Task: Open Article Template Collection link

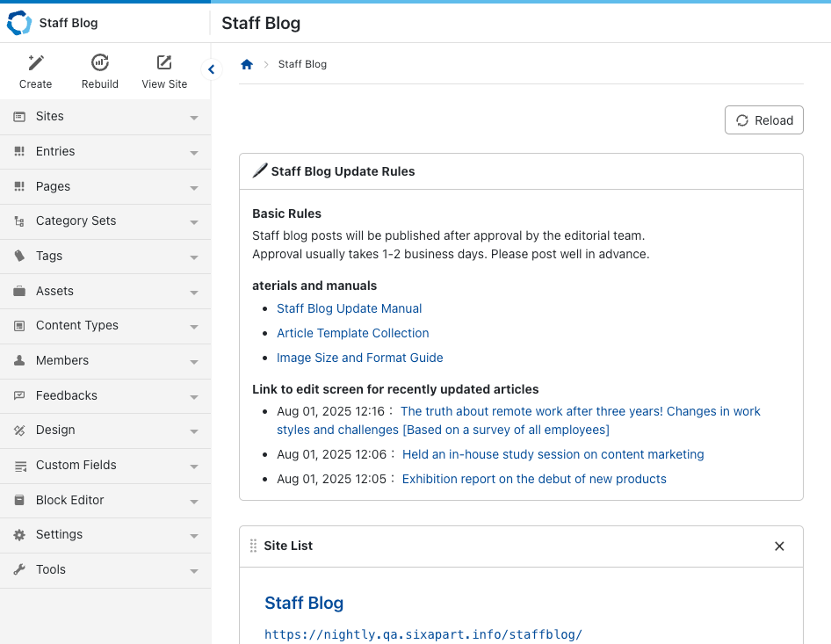Action: click(352, 333)
